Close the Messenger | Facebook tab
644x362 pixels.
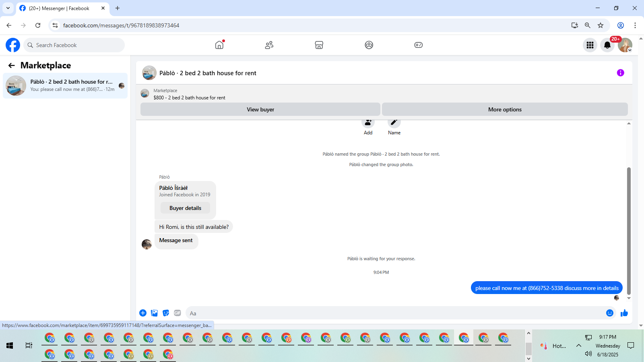click(103, 8)
